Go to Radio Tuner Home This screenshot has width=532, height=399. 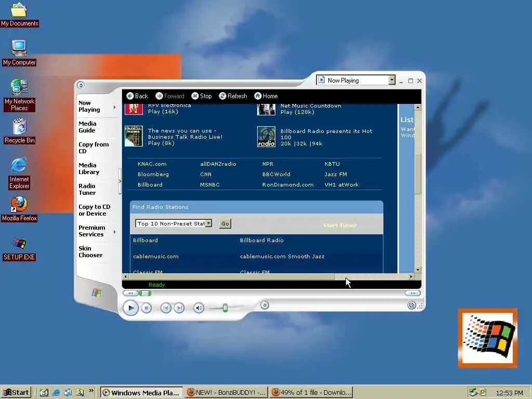coord(266,96)
